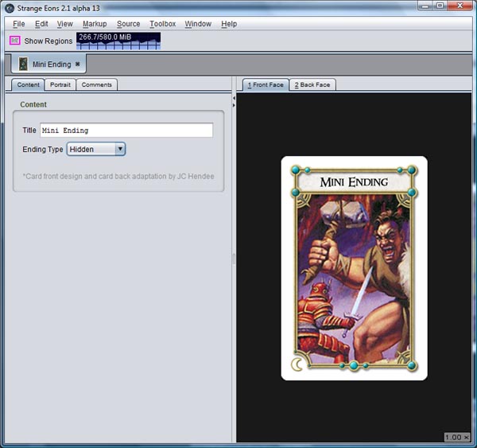Click the Strange Eons title bar icon
This screenshot has width=477, height=448.
coord(9,8)
